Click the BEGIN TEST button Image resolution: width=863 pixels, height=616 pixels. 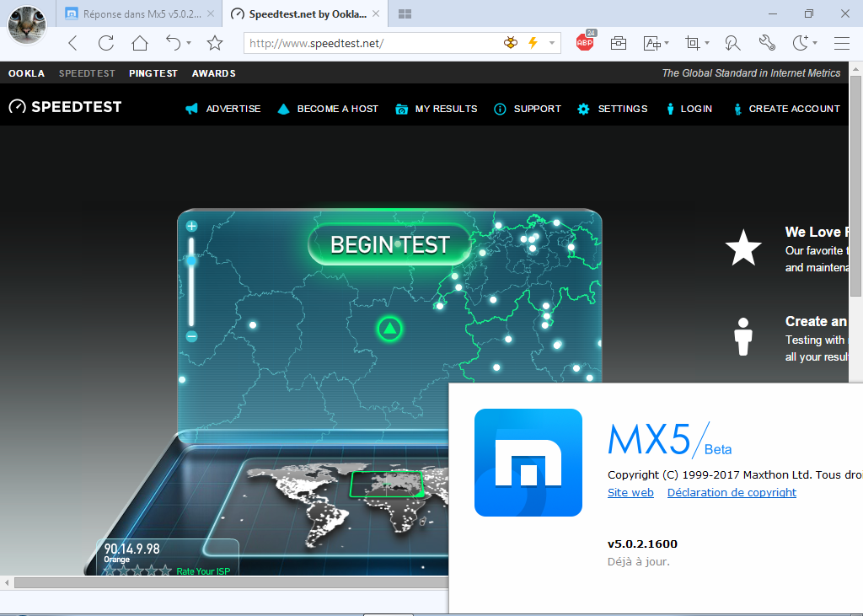389,245
